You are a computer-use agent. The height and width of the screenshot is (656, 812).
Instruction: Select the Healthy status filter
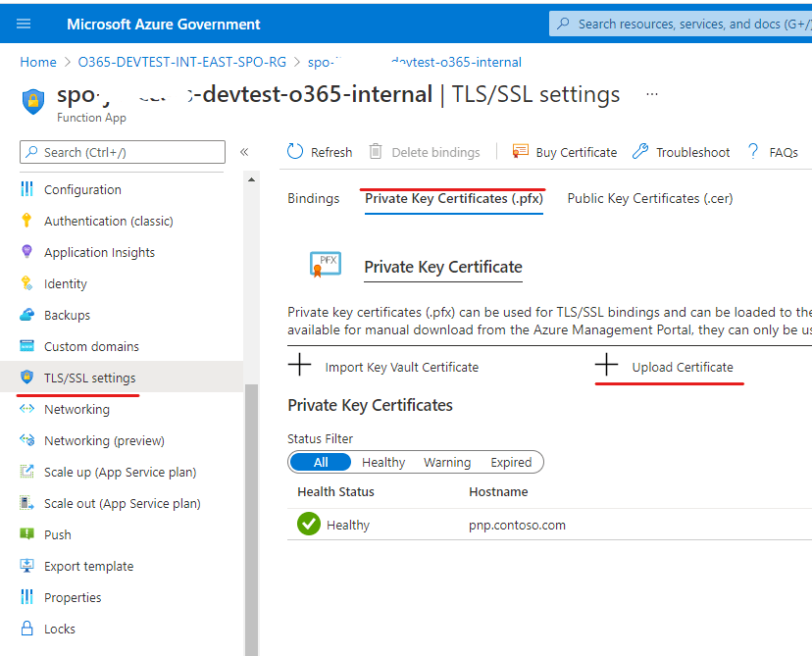click(383, 462)
